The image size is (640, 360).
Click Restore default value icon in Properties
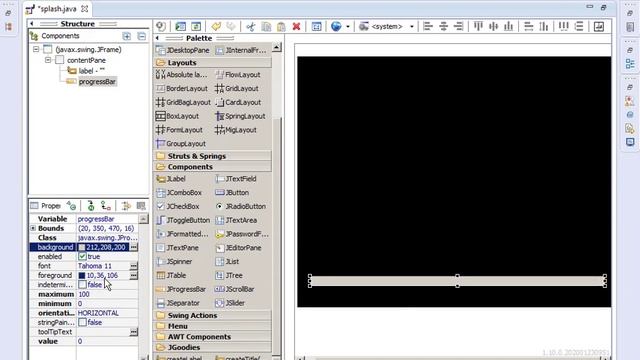(141, 206)
